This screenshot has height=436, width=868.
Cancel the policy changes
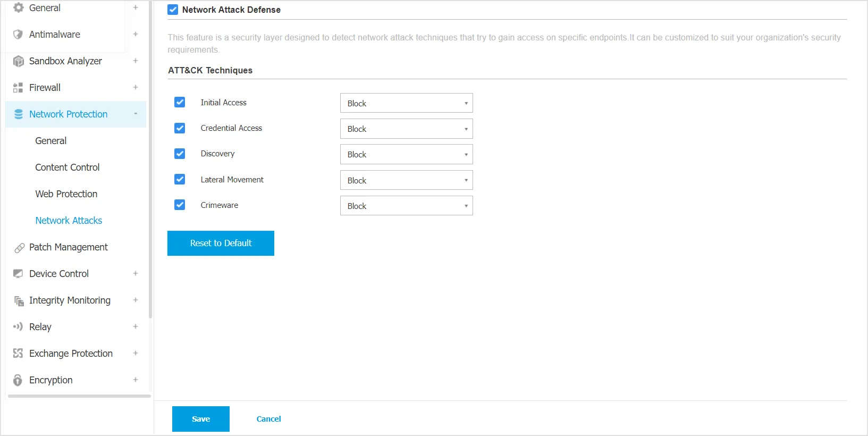click(x=268, y=419)
